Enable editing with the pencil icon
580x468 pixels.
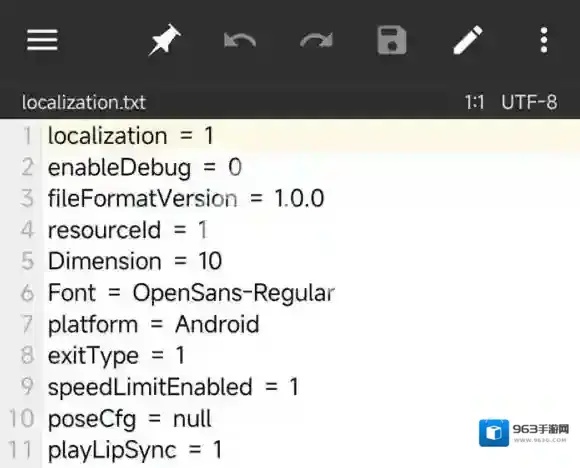coord(468,40)
